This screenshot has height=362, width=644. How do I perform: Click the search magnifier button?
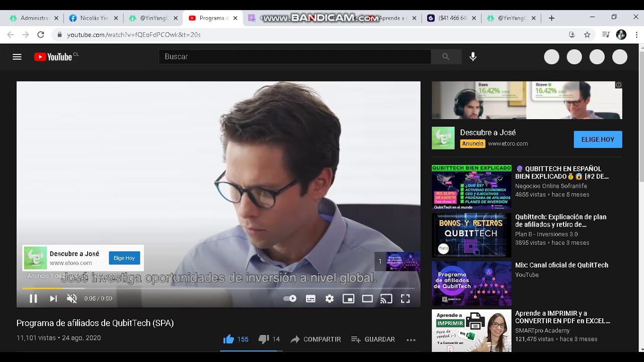point(446,57)
